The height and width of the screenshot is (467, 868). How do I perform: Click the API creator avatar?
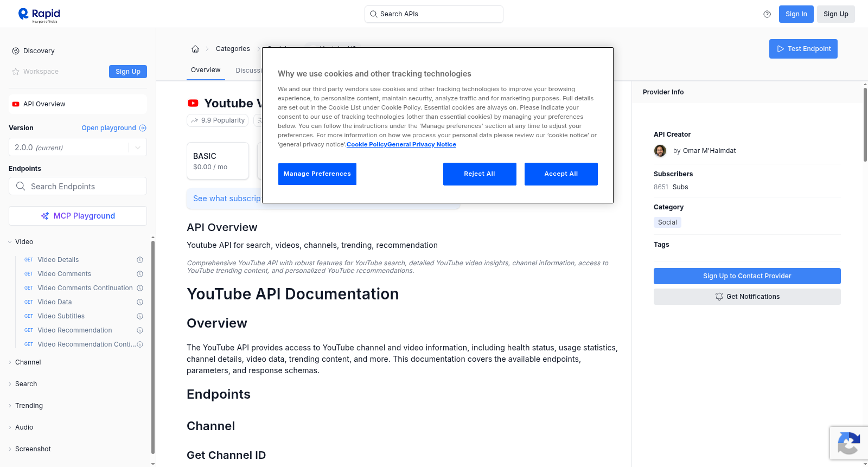[660, 151]
